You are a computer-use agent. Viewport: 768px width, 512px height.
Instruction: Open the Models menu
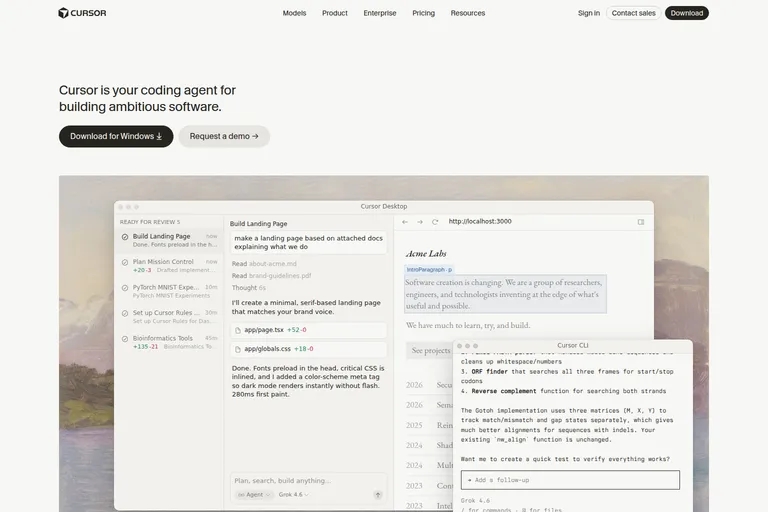(294, 13)
